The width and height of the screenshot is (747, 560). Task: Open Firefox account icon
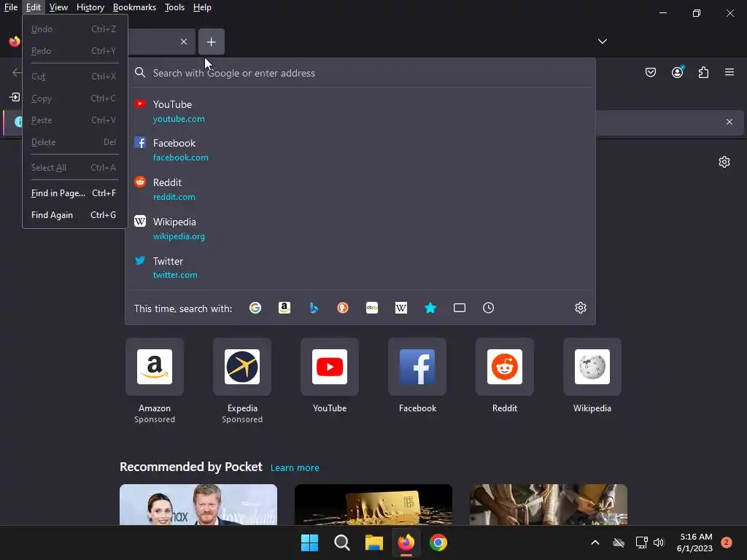677,72
